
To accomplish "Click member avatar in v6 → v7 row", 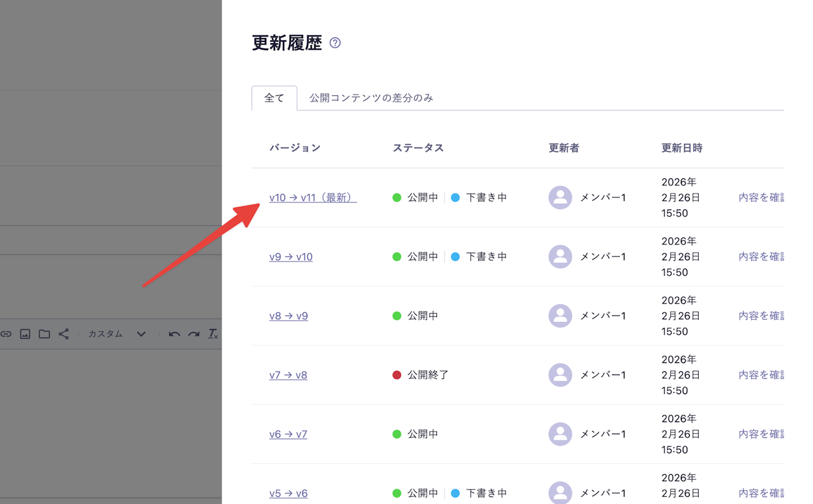I will (560, 434).
